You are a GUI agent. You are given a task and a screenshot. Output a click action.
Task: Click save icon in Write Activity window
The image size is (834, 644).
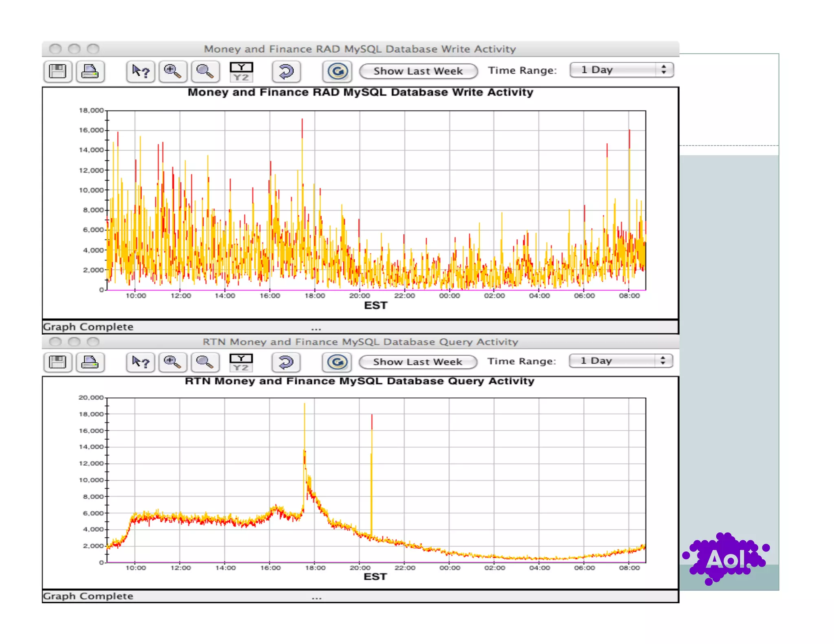pyautogui.click(x=57, y=71)
